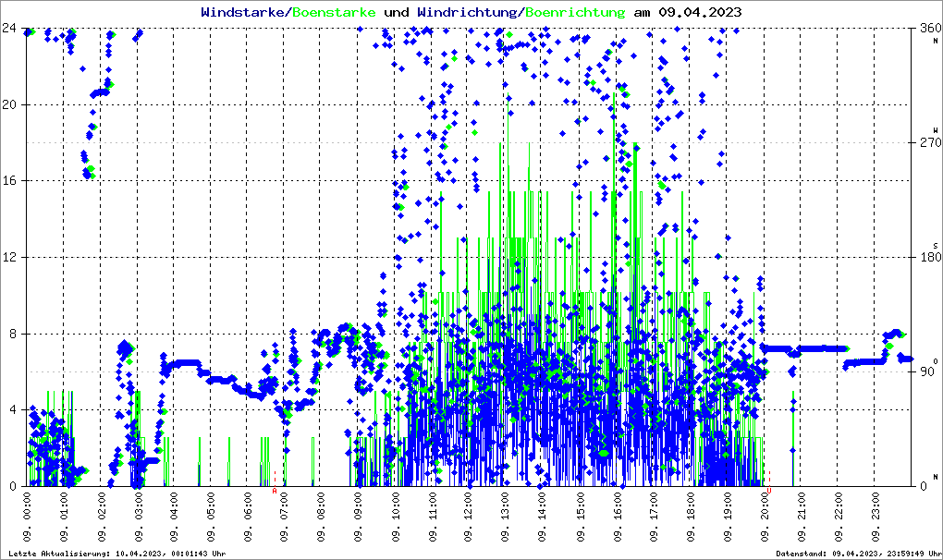
Task: Click the time axis label '09. 18:00'
Action: coord(691,517)
